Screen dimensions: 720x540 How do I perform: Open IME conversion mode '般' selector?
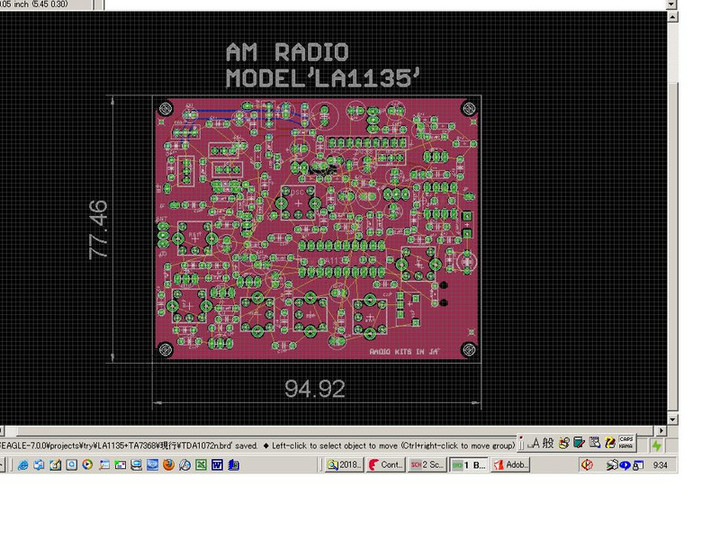tap(547, 443)
